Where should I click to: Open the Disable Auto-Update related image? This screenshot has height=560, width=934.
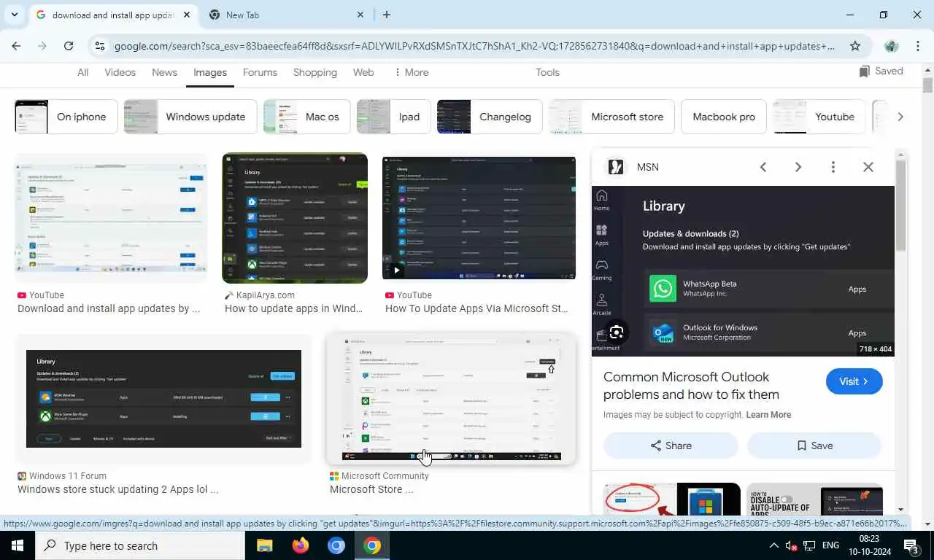[x=815, y=499]
